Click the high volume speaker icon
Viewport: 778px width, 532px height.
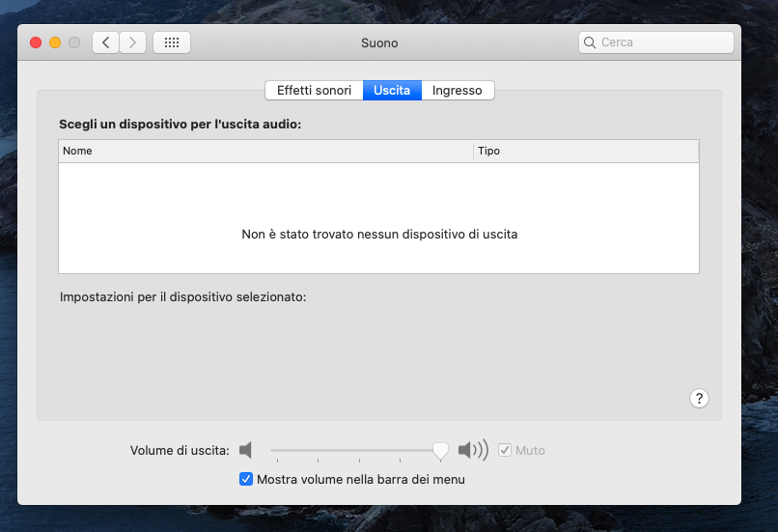click(473, 450)
